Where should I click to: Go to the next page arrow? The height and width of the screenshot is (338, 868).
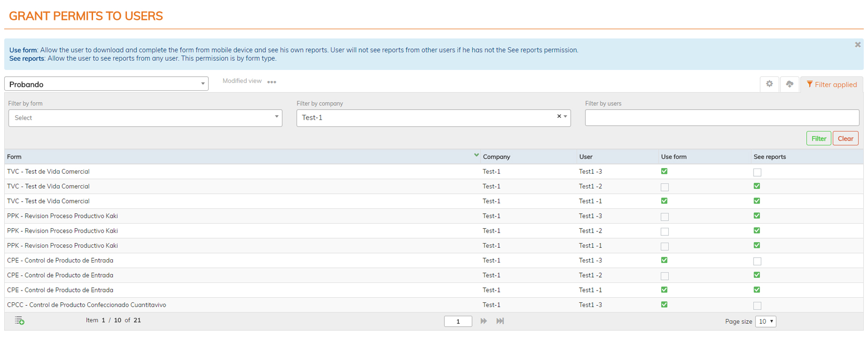[484, 321]
